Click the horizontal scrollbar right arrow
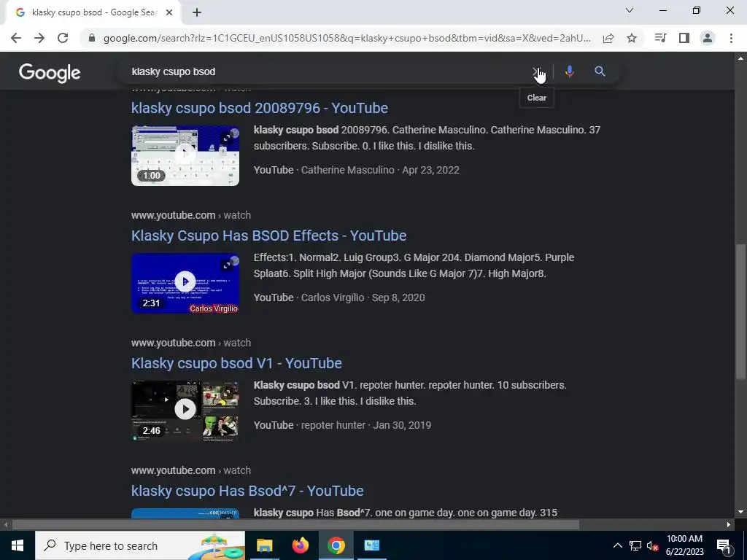The width and height of the screenshot is (747, 560). coord(729,525)
